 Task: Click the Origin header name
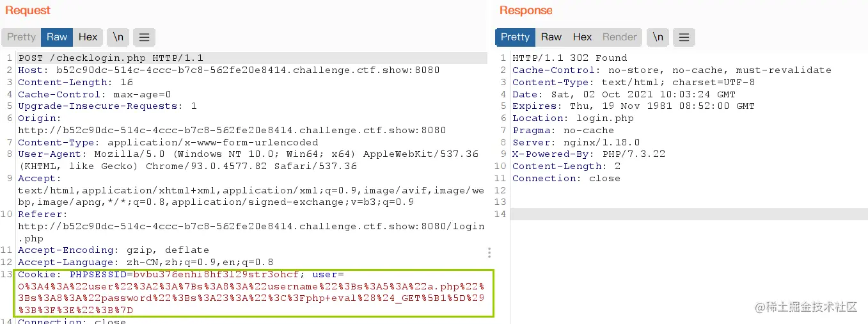click(x=40, y=118)
